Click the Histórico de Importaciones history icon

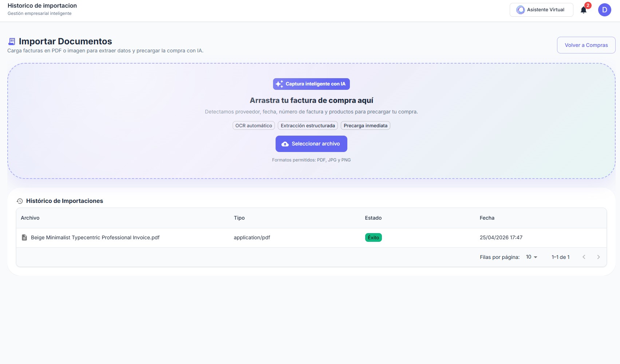tap(20, 201)
